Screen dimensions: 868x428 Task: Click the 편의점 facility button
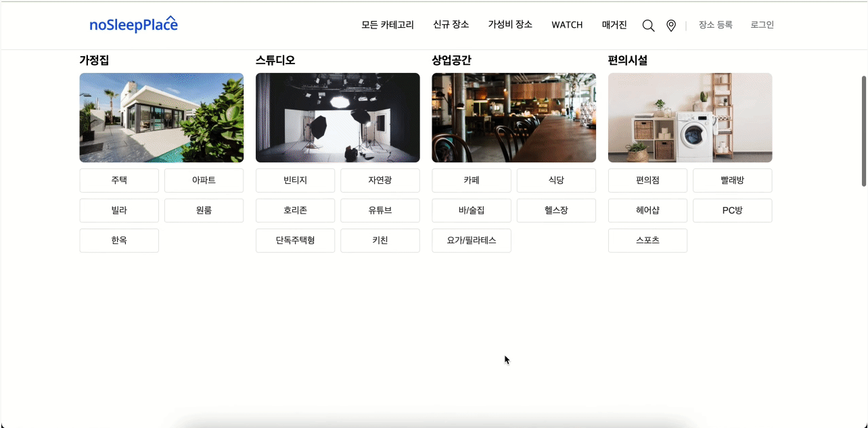tap(647, 181)
